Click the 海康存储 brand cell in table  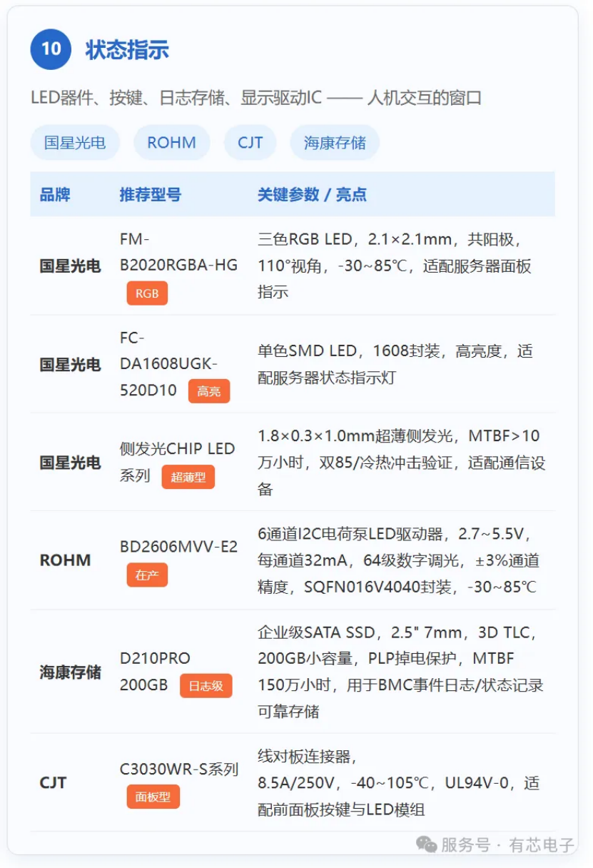[70, 672]
